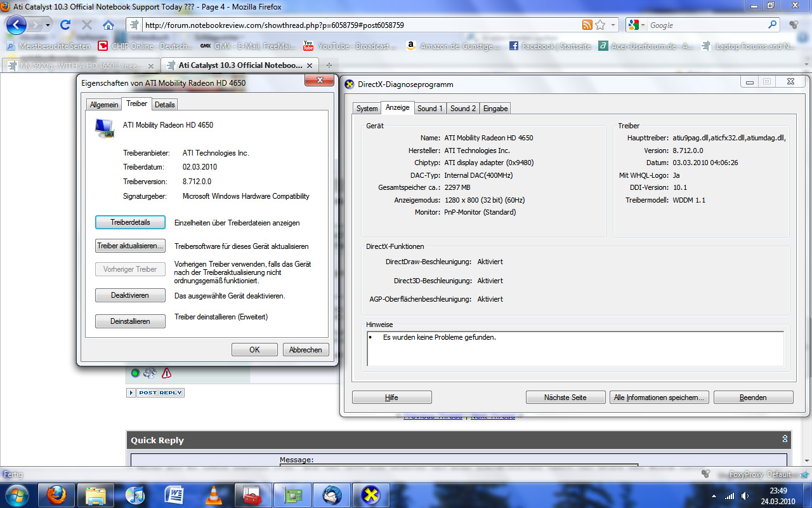Open Windows Explorer from the taskbar
The image size is (812, 508).
pyautogui.click(x=96, y=495)
